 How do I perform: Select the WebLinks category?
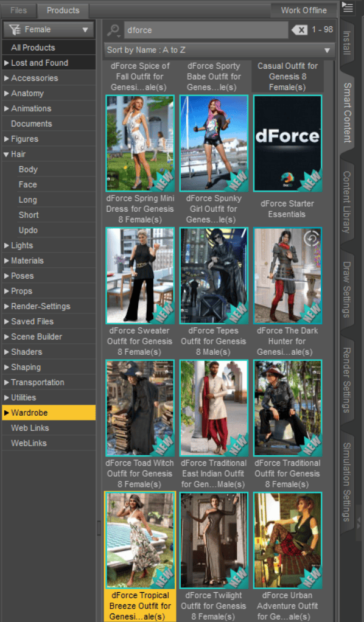[x=49, y=443]
